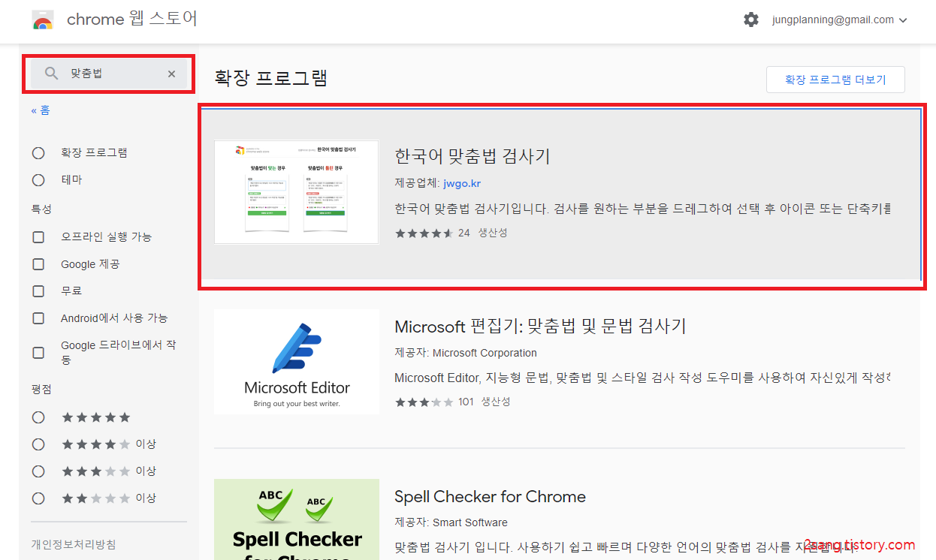Click the star rating with 101 reviews

pyautogui.click(x=424, y=402)
